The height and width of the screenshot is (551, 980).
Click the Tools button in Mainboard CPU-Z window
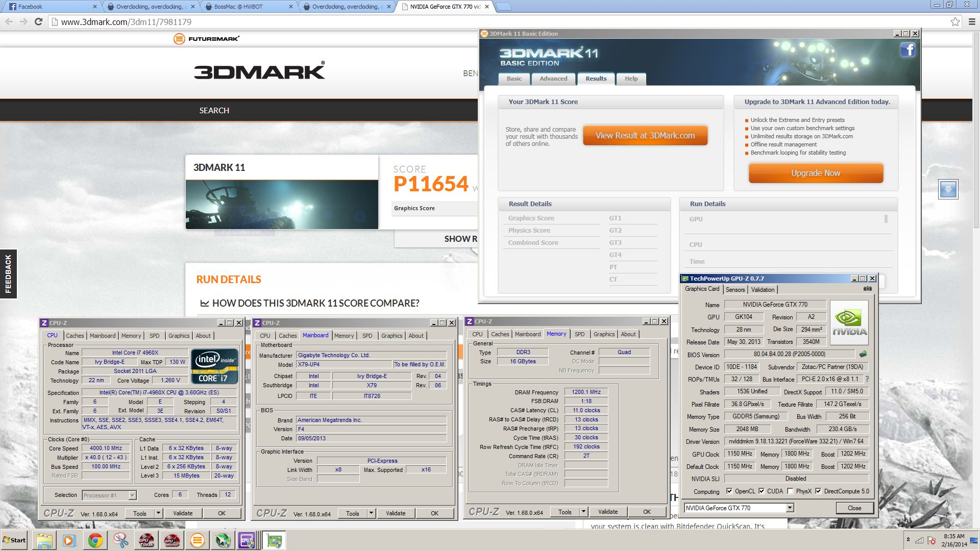353,513
